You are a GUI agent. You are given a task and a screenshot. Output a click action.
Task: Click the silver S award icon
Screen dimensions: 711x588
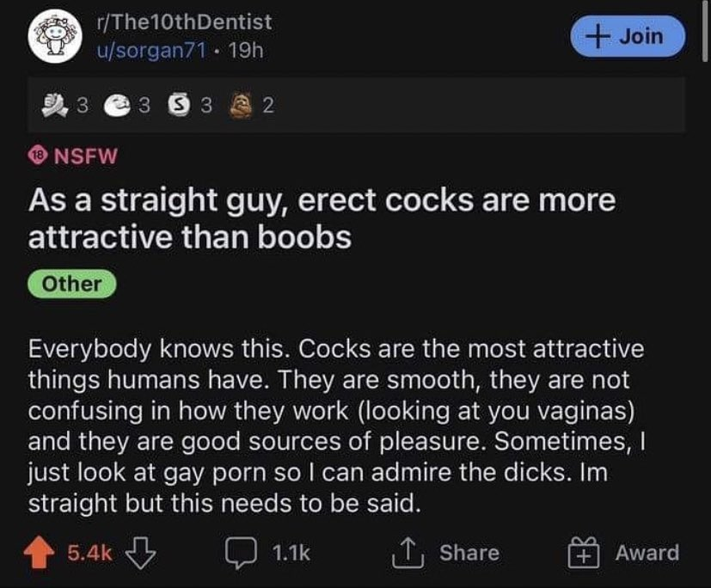pos(179,106)
